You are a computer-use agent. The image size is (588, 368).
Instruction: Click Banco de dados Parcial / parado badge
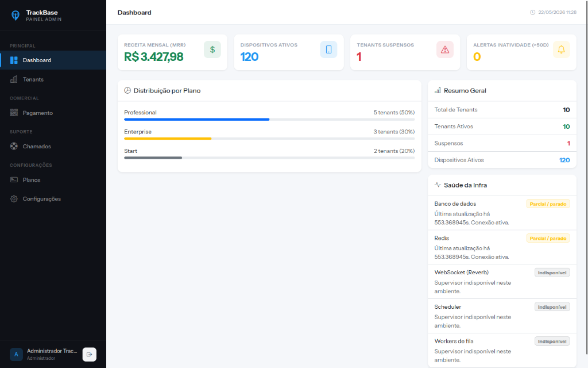coord(548,204)
